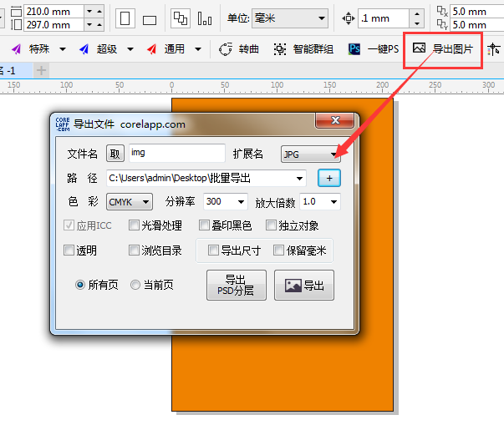Increase page height with up arrow

click(x=99, y=25)
